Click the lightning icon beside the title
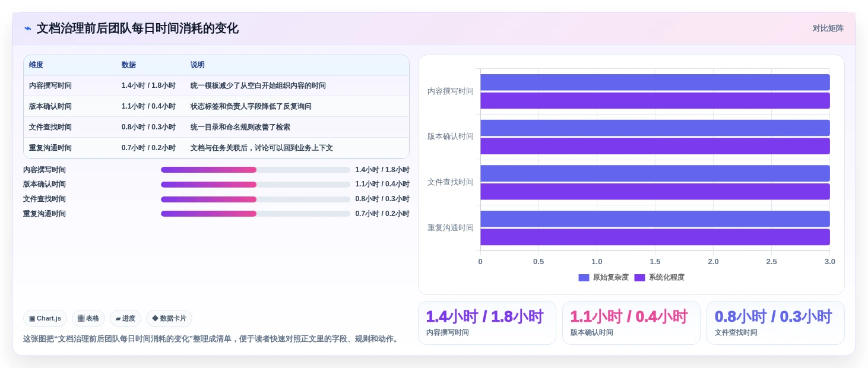The image size is (868, 368). pos(28,28)
